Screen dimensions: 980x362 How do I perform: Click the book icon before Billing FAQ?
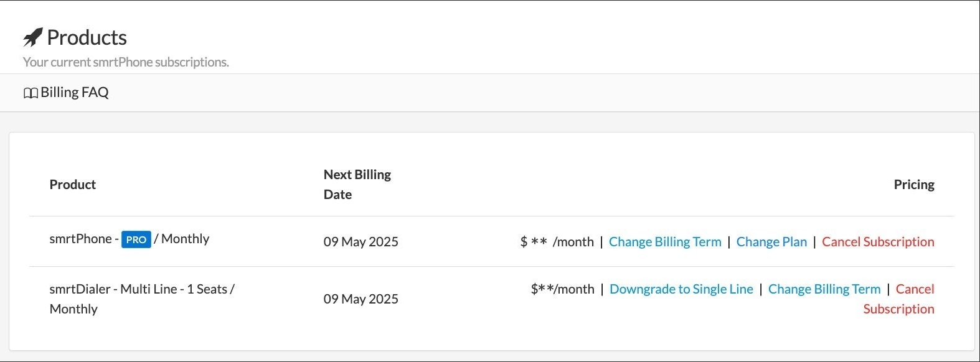[31, 93]
